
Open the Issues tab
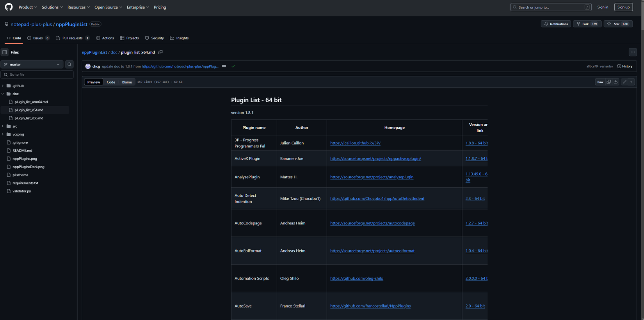click(38, 38)
